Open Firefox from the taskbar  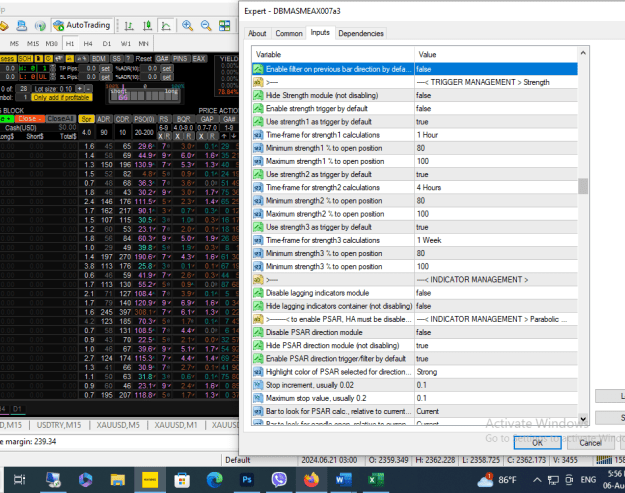(x=312, y=479)
